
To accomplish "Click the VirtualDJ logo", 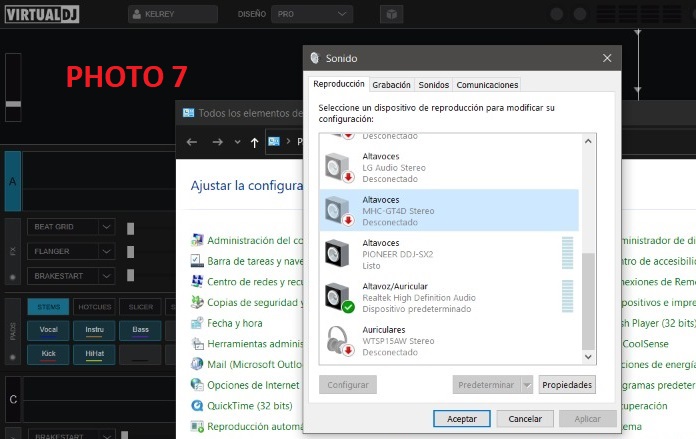I will (x=42, y=14).
